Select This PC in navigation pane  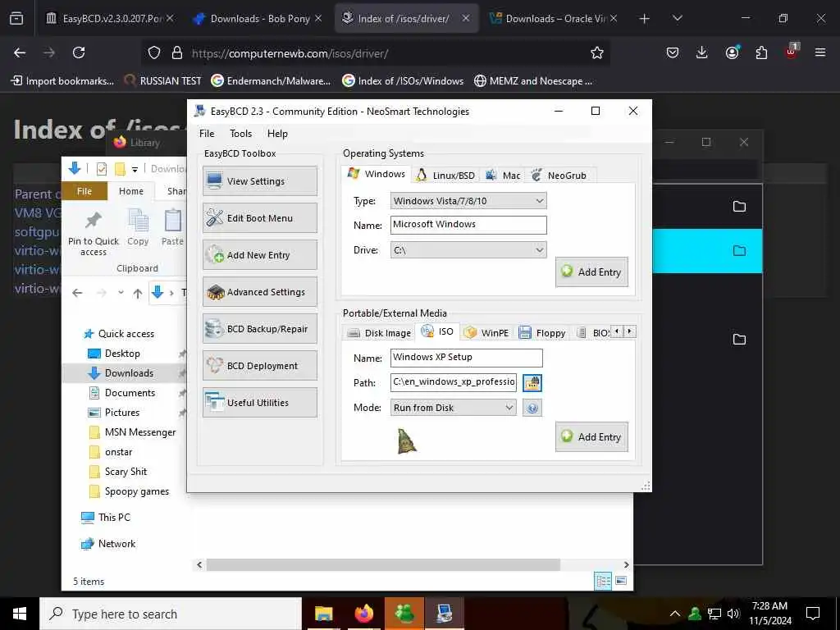tap(106, 518)
